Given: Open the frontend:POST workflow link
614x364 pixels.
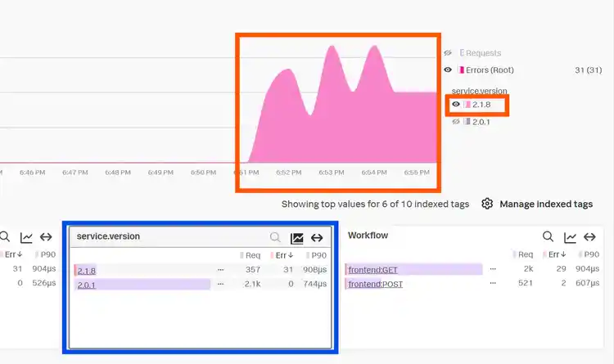Looking at the screenshot, I should 376,285.
